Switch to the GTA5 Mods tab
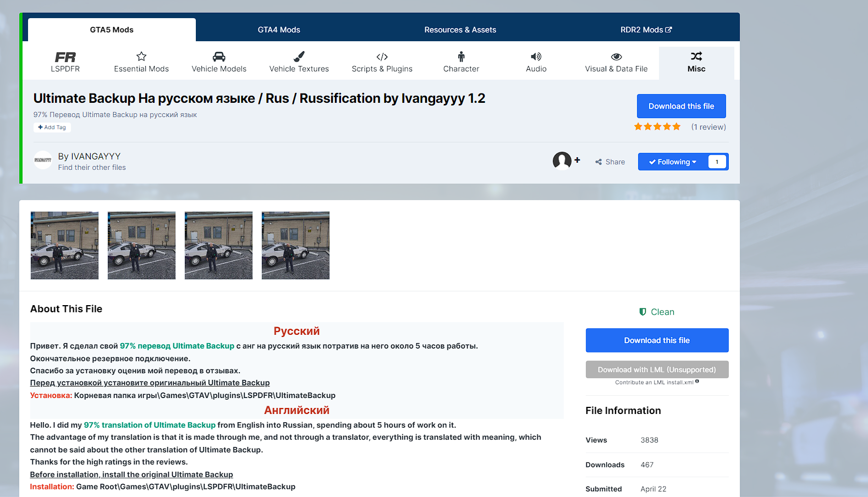 pyautogui.click(x=112, y=30)
